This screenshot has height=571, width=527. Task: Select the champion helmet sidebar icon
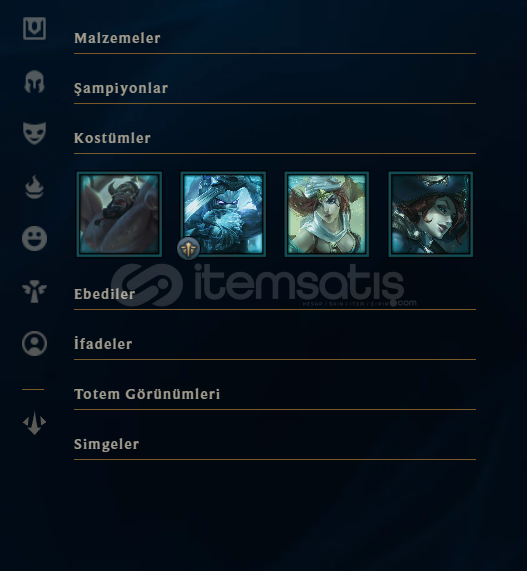click(35, 82)
